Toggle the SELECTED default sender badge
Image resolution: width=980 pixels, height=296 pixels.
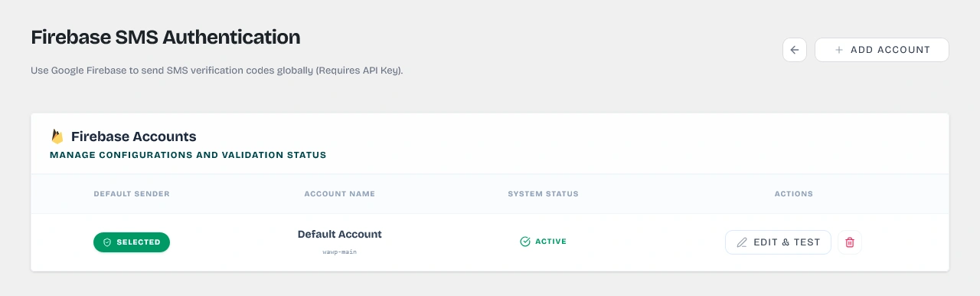point(132,242)
